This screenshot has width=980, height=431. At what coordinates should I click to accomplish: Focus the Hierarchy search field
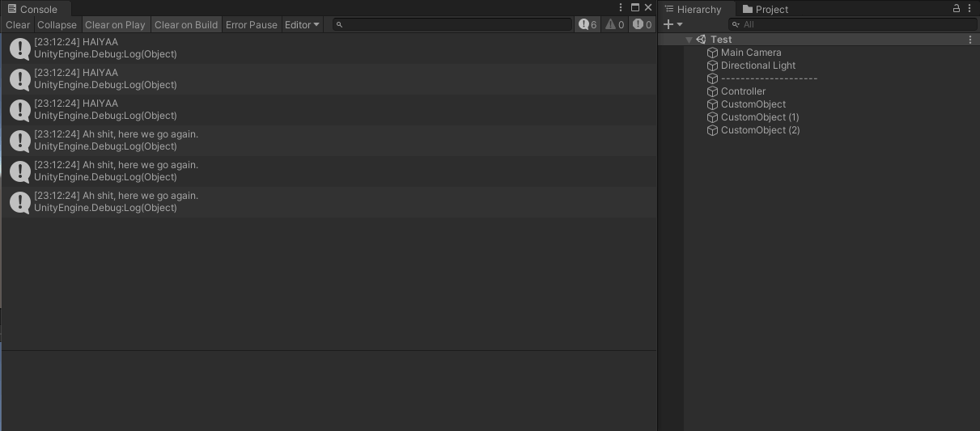coord(852,25)
